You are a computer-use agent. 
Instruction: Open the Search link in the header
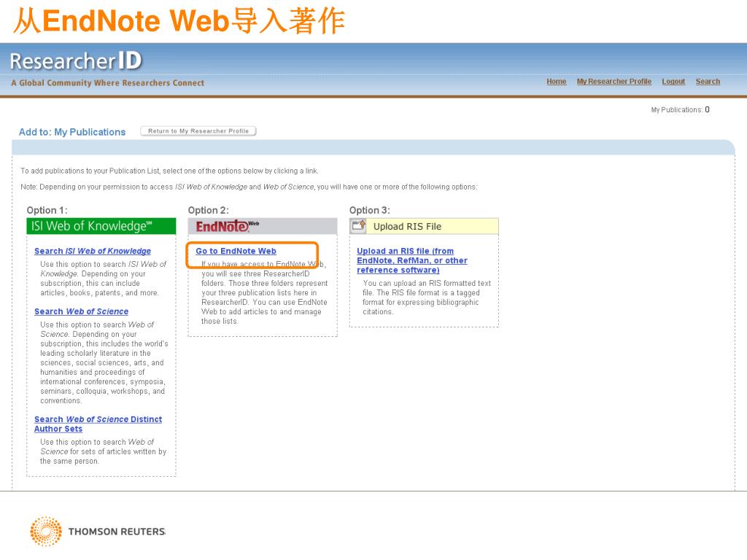coord(708,82)
